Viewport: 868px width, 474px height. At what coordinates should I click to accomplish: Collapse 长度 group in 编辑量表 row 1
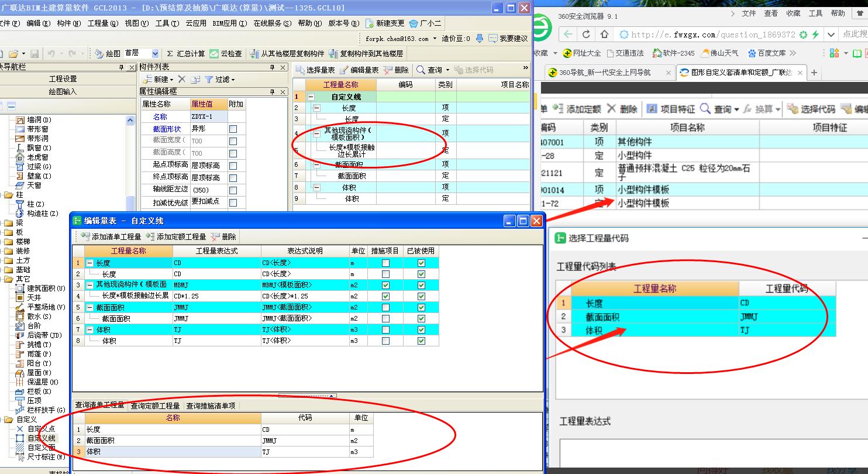[x=90, y=263]
